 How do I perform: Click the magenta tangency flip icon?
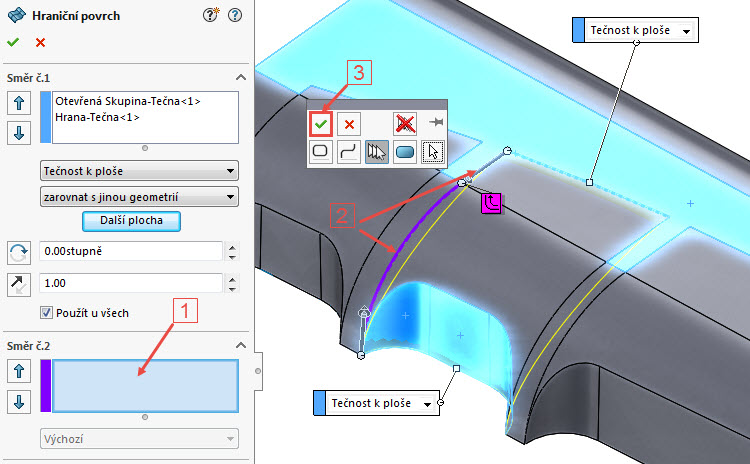[x=491, y=203]
